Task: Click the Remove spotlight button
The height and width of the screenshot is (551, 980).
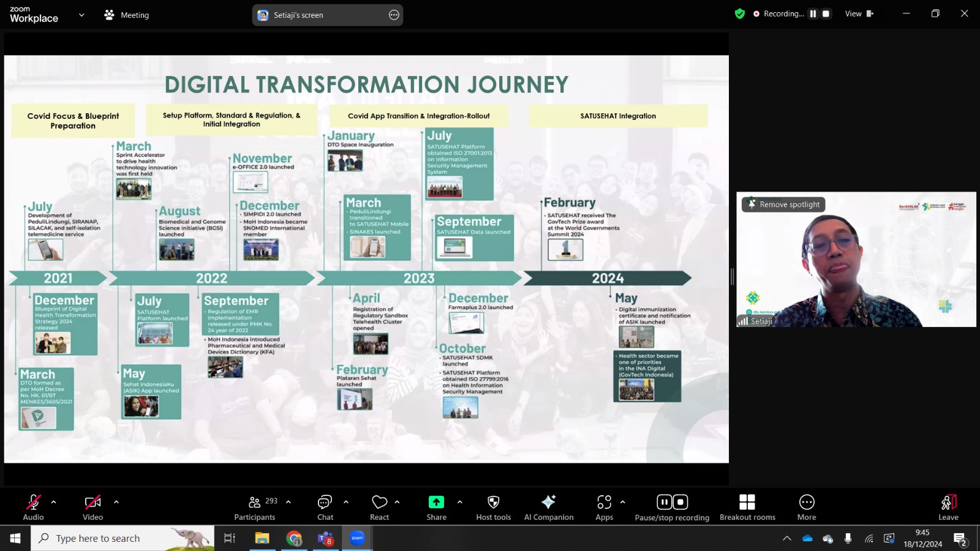Action: (x=783, y=204)
